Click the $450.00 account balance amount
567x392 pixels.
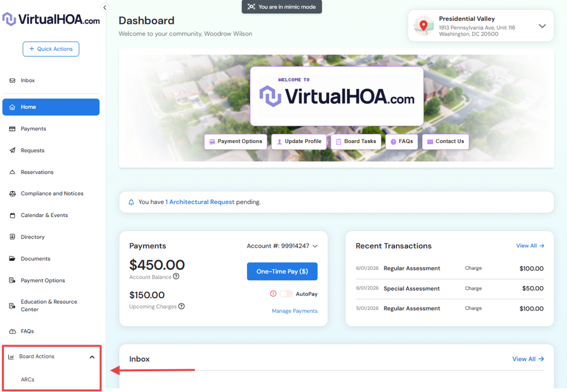pos(157,265)
